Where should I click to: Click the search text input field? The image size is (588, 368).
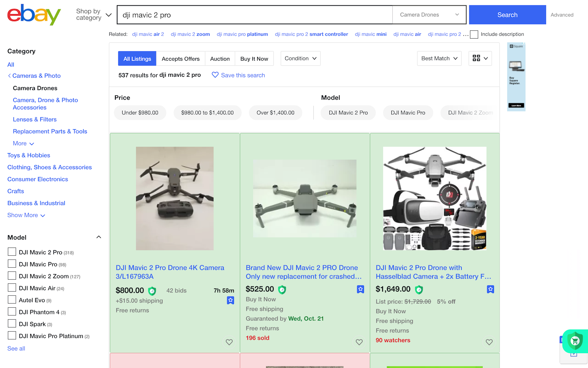(x=255, y=15)
